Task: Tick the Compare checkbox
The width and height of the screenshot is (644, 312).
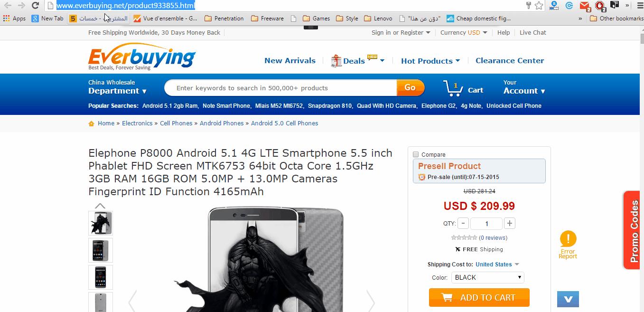Action: click(x=416, y=154)
